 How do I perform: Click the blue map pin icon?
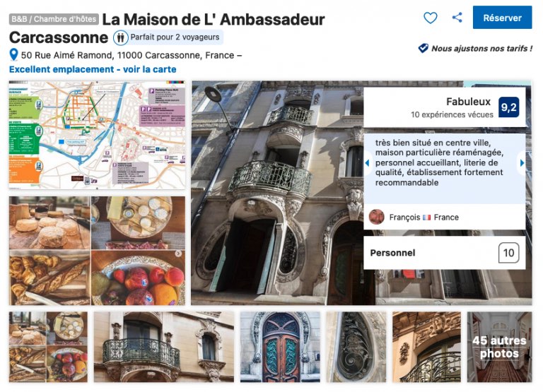tap(13, 54)
